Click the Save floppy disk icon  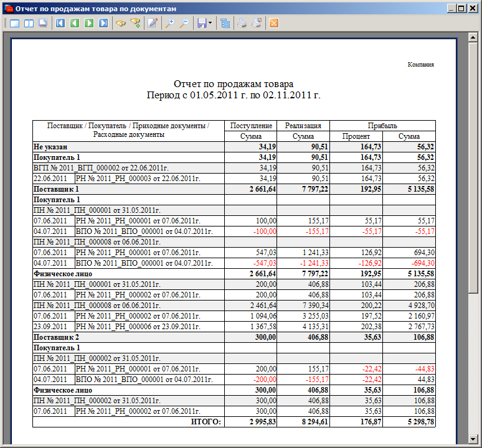201,24
